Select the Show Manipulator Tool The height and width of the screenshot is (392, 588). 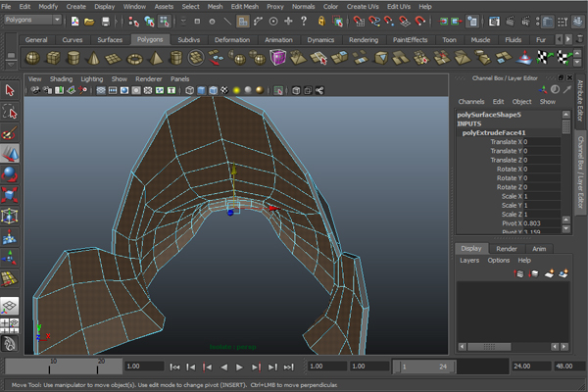coord(10,258)
